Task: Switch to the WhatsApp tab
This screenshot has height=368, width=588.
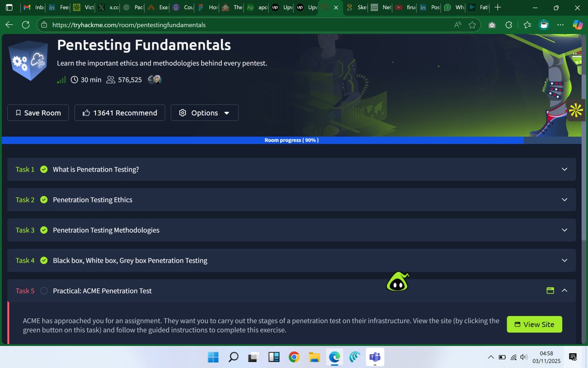Action: [x=454, y=7]
